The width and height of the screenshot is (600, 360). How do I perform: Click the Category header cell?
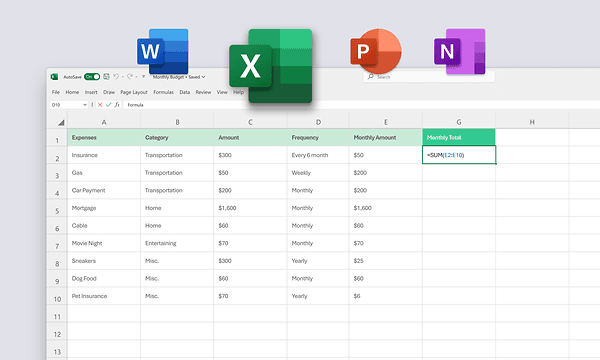[177, 137]
